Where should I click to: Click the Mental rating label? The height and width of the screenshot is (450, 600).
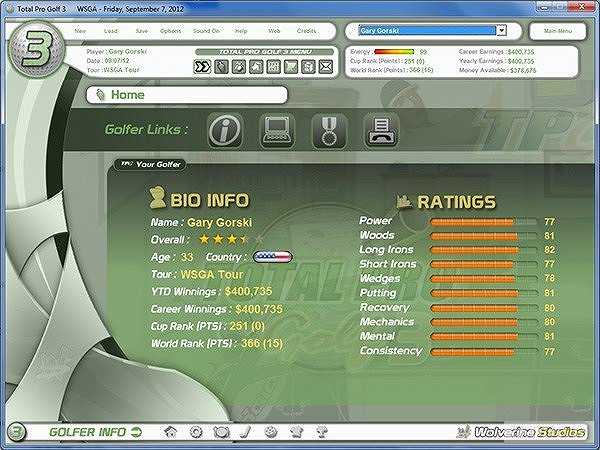click(377, 336)
